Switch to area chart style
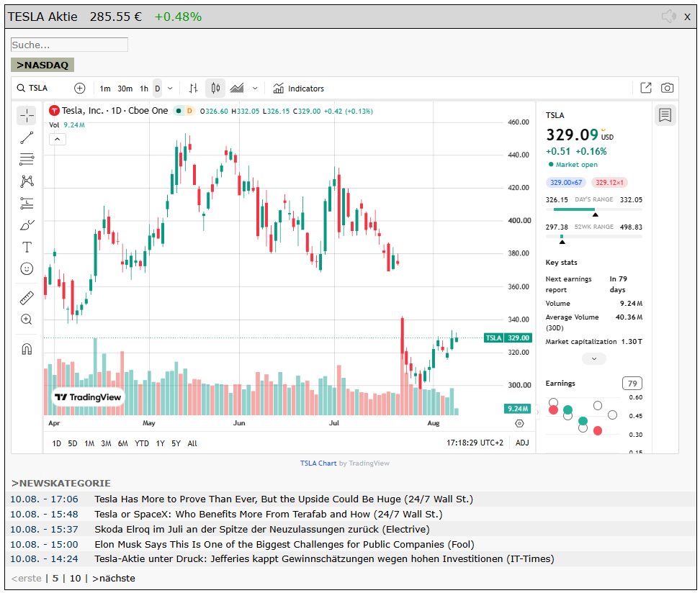The image size is (700, 593). pyautogui.click(x=237, y=89)
